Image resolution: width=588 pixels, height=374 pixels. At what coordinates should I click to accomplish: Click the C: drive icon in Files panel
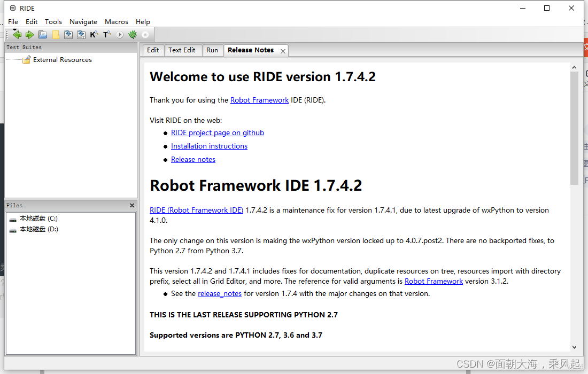point(13,219)
